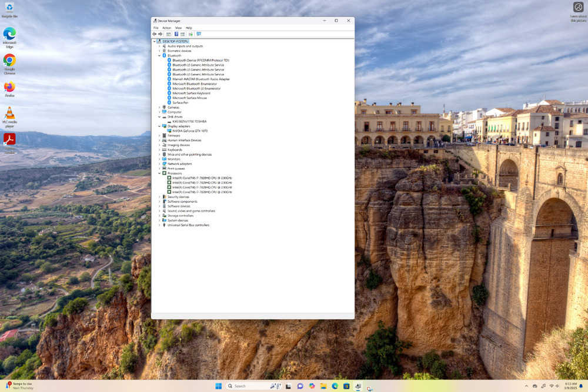The height and width of the screenshot is (392, 588).
Task: Expand the Network adapters category
Action: (x=159, y=164)
